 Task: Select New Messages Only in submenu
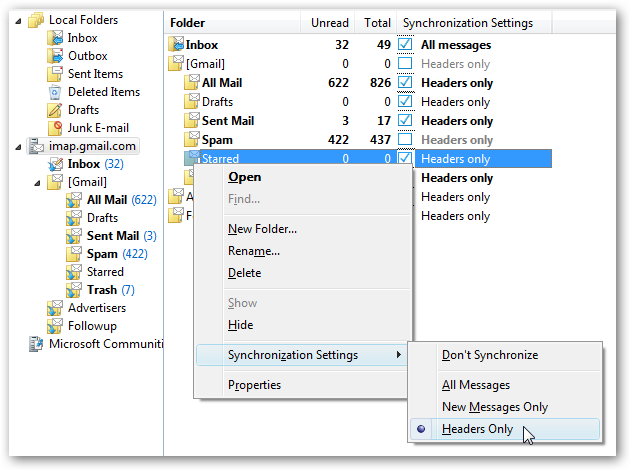pyautogui.click(x=495, y=407)
